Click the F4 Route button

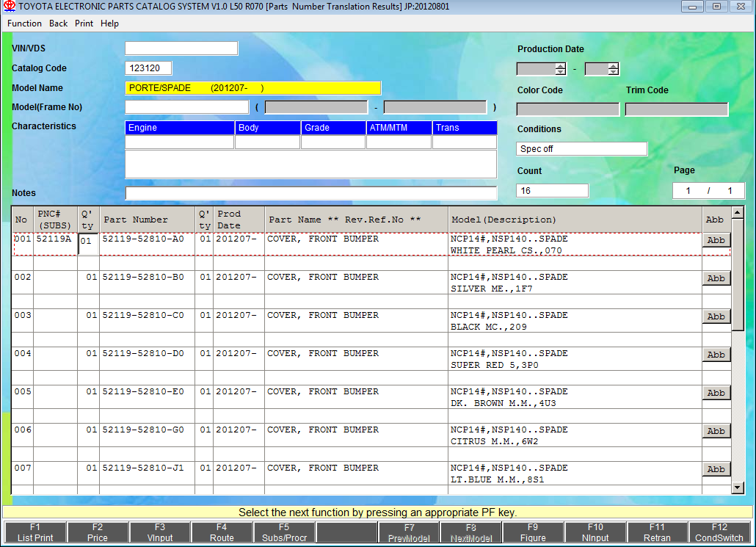click(222, 532)
